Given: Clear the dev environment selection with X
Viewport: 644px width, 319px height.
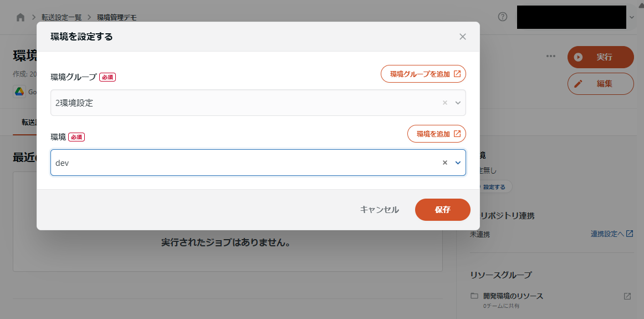Looking at the screenshot, I should (x=445, y=163).
